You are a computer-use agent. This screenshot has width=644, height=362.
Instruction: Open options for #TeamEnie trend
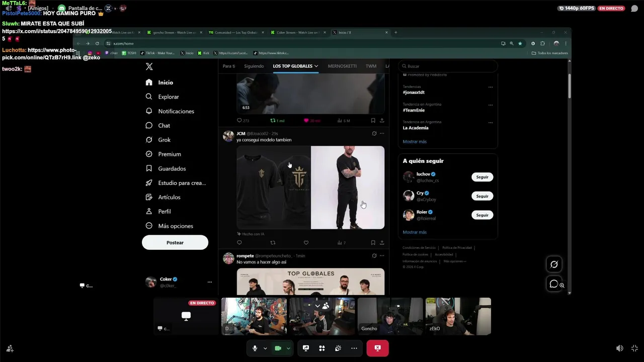pyautogui.click(x=491, y=105)
